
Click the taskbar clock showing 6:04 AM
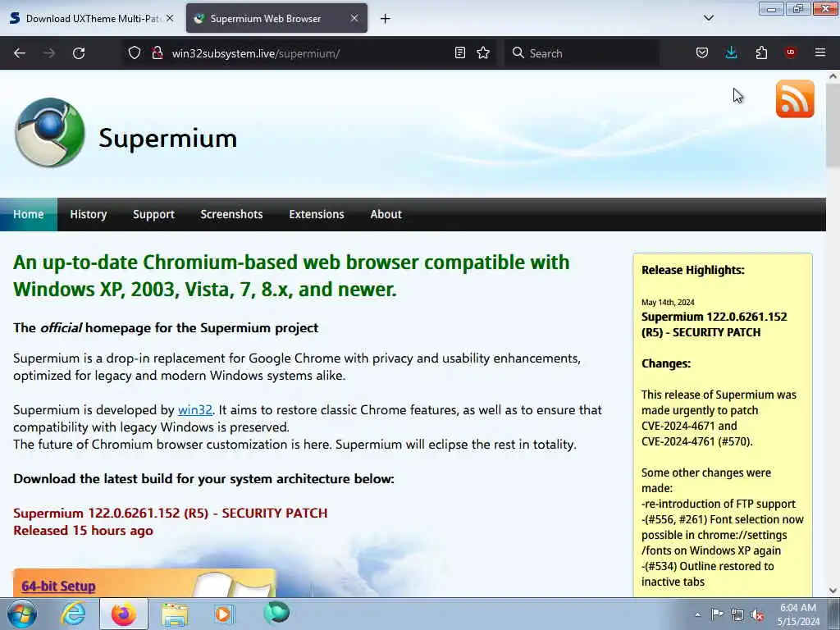coord(798,614)
